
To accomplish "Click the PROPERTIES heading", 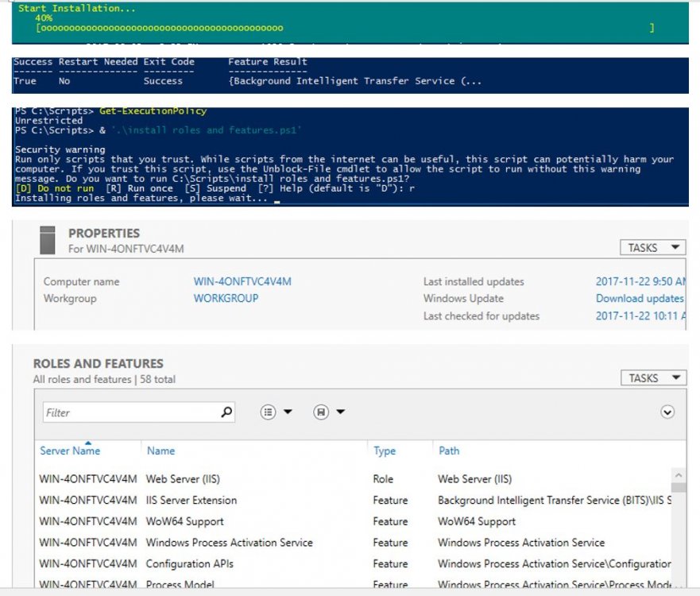I will pos(104,233).
